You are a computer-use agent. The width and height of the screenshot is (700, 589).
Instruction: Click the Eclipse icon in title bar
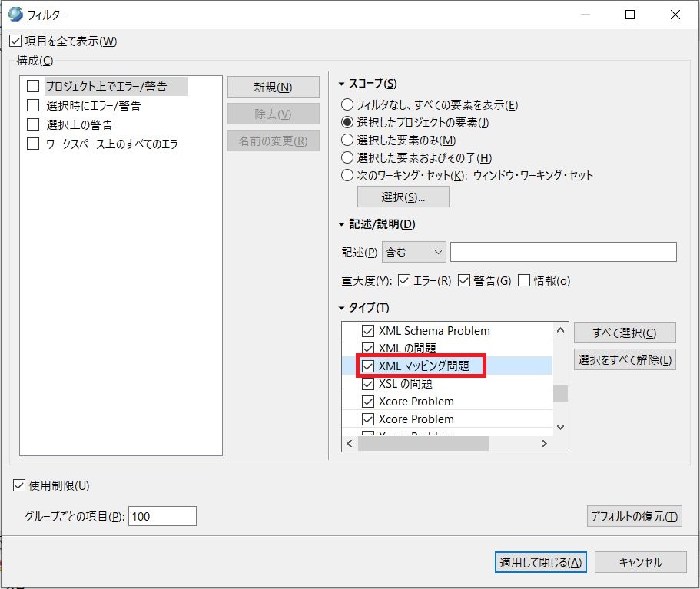(x=15, y=14)
